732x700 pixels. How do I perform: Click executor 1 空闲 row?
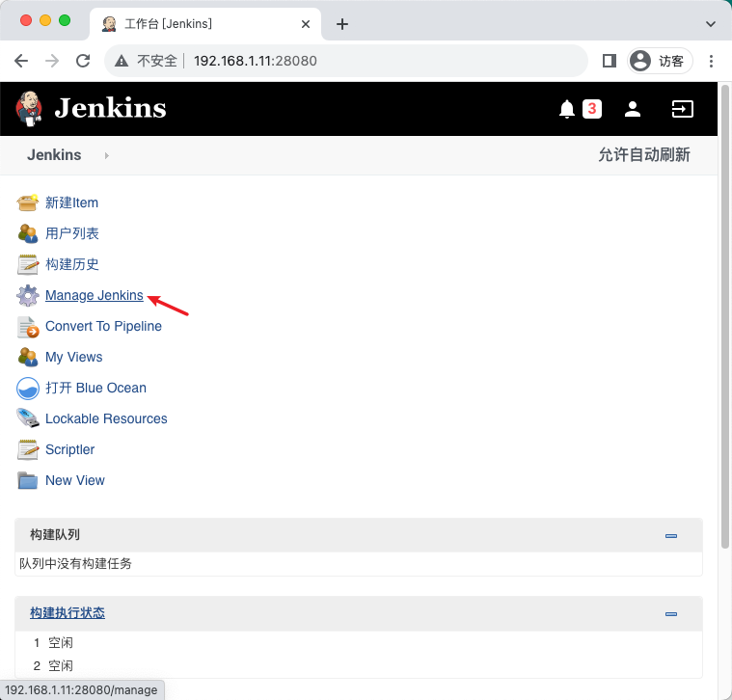click(359, 642)
